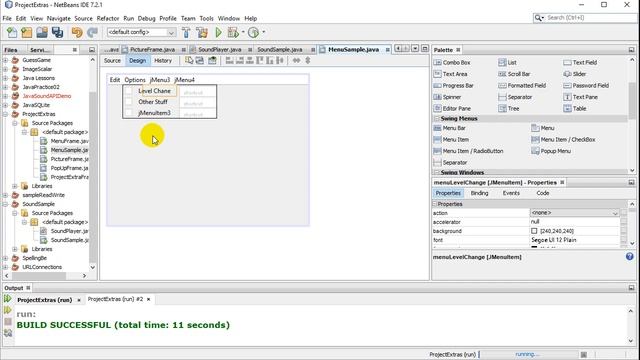Click the Build Project hammer icon
Viewport: 640px width, 360px height.
[x=186, y=32]
